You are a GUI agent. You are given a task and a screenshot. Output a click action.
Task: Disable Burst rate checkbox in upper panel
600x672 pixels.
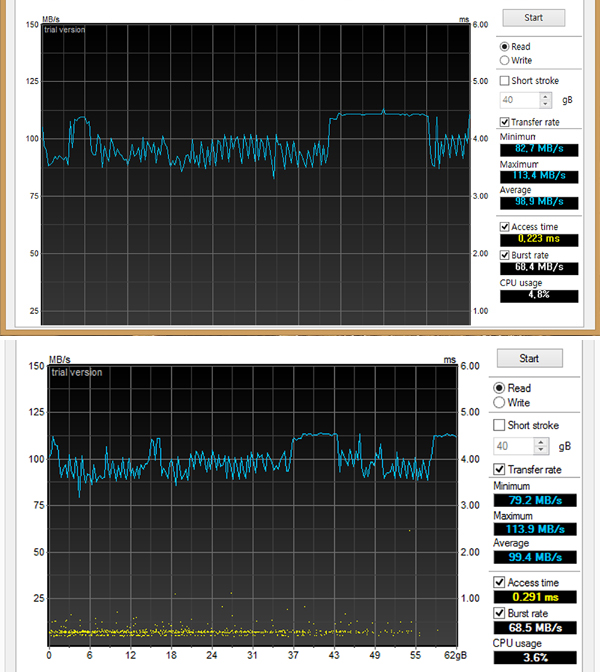[505, 256]
